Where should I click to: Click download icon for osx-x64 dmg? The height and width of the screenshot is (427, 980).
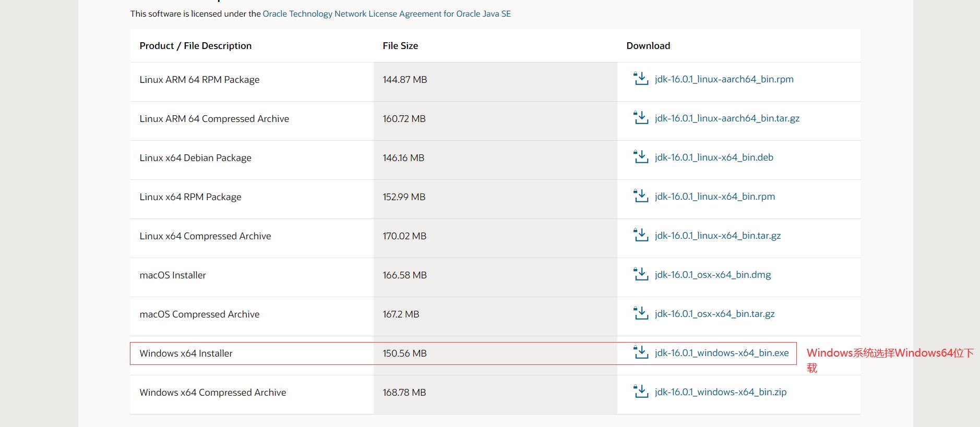pos(640,274)
